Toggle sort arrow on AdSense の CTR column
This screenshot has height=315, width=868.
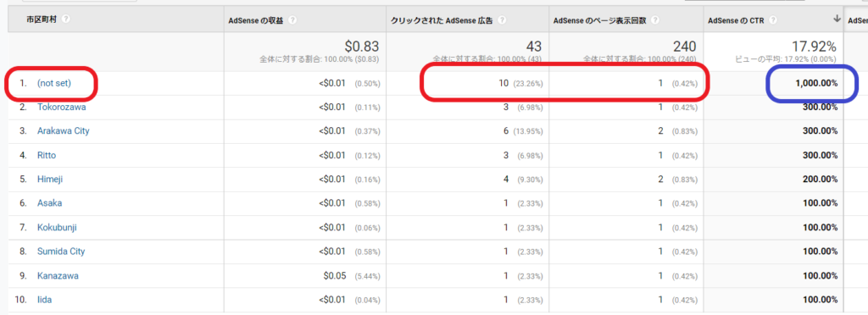[837, 19]
